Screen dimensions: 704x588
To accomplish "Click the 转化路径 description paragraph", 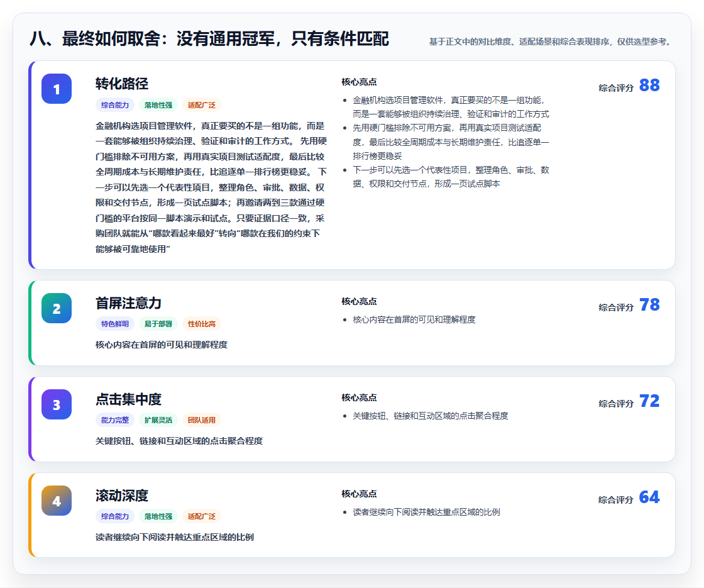I will [211, 187].
